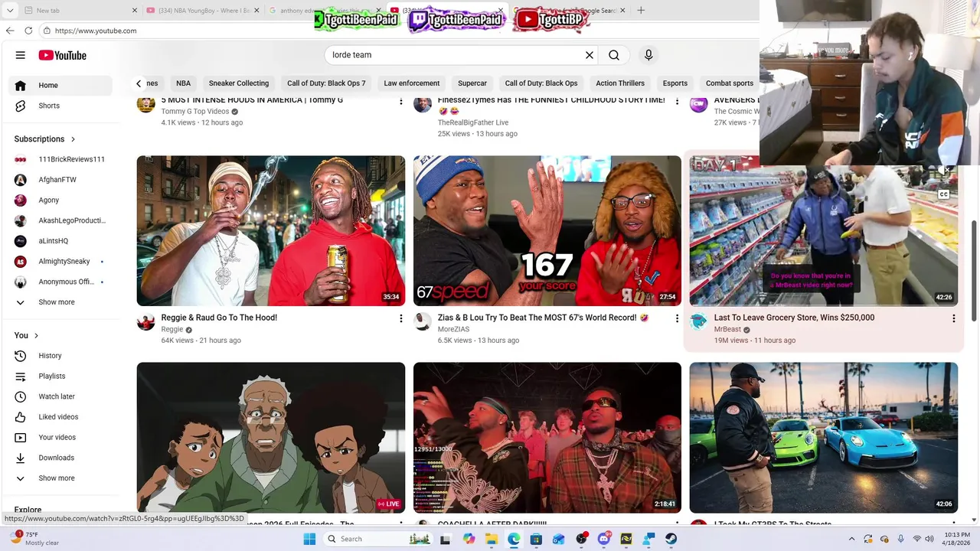Open Reggie channel avatar
The image size is (980, 551).
(x=146, y=321)
